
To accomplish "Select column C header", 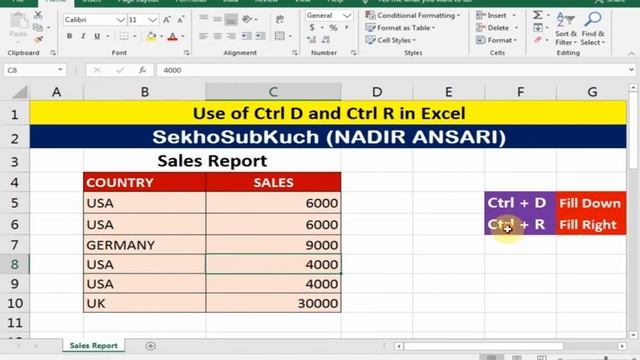I will [273, 92].
